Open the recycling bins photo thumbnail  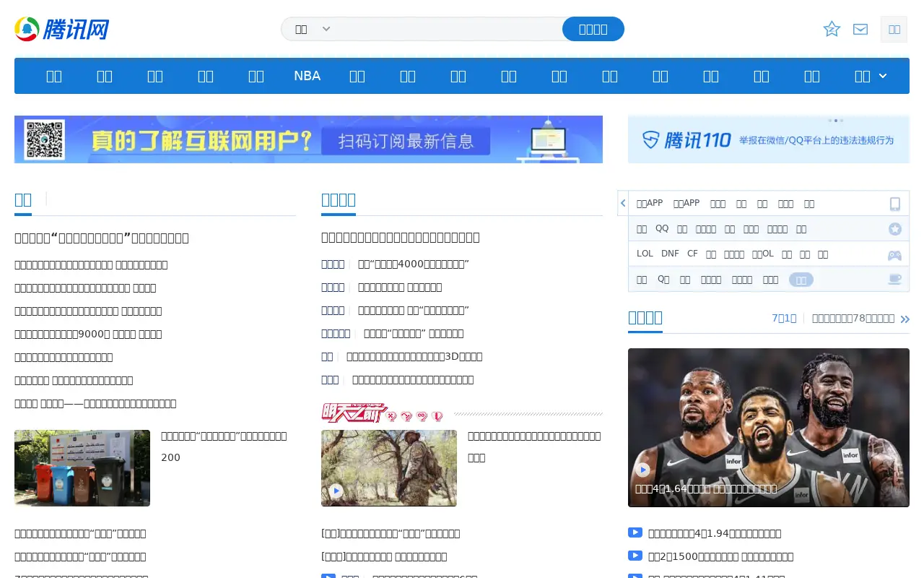coord(82,468)
